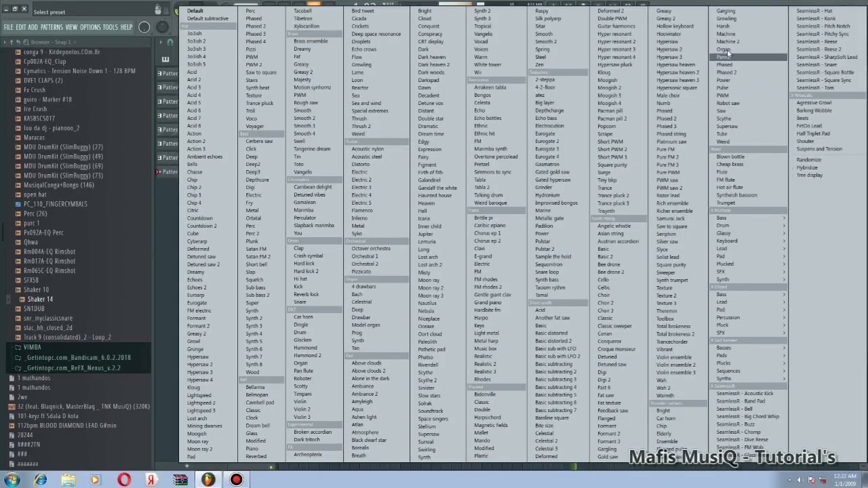Image resolution: width=868 pixels, height=488 pixels.
Task: Click the sample icon of Shaker 14
Action: (x=22, y=299)
